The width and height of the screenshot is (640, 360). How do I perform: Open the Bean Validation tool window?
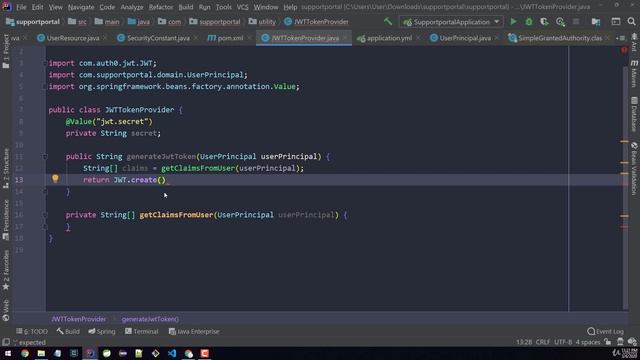pyautogui.click(x=634, y=168)
